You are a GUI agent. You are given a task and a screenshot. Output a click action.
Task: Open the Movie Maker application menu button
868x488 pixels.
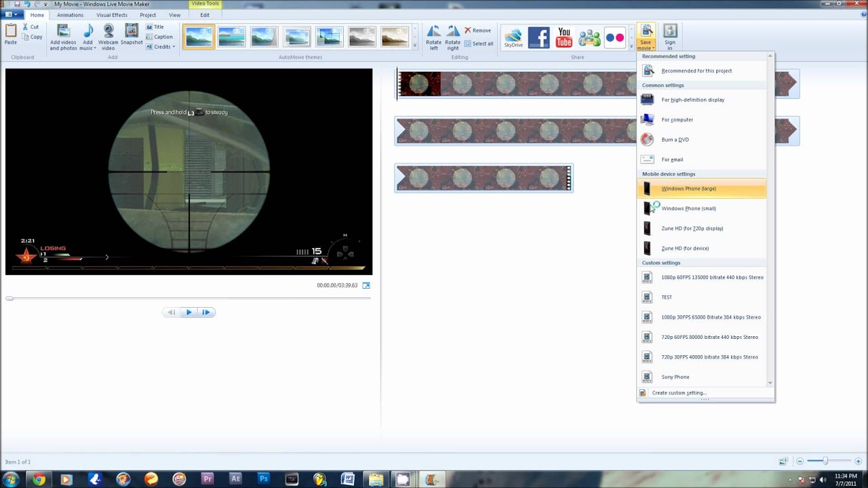pyautogui.click(x=12, y=15)
